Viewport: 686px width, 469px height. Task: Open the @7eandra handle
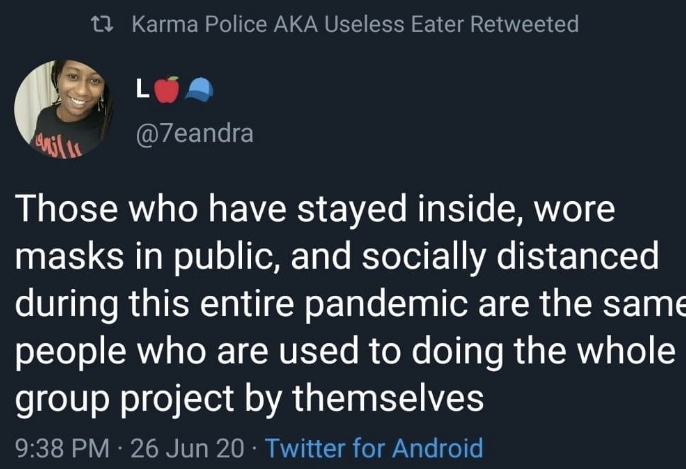coord(194,132)
